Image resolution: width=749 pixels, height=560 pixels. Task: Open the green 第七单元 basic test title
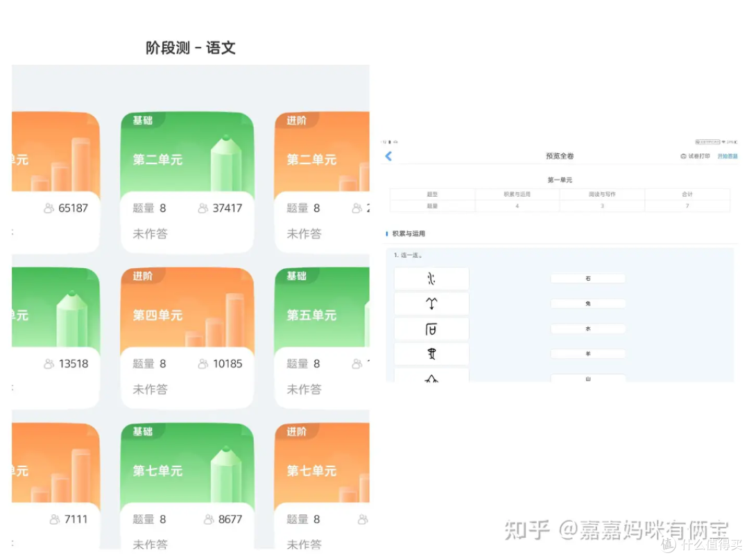tap(157, 471)
